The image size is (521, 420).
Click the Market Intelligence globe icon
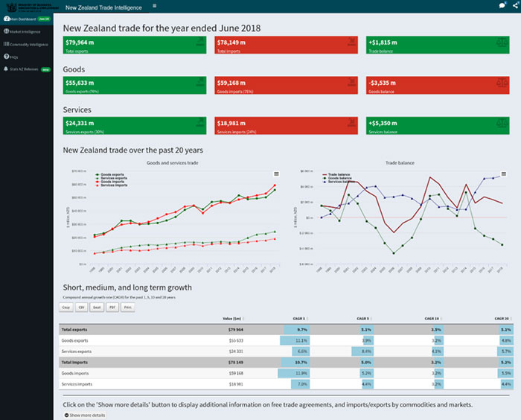coord(6,31)
